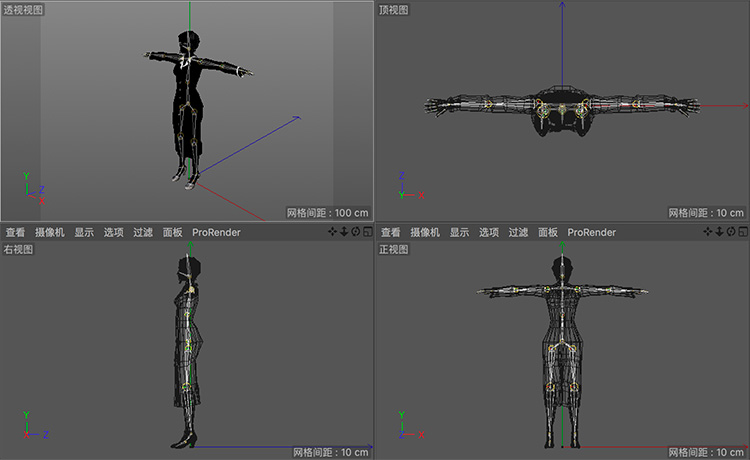
Task: Click 网格间距 : 10 cm in the top view (顶视图)
Action: point(706,213)
